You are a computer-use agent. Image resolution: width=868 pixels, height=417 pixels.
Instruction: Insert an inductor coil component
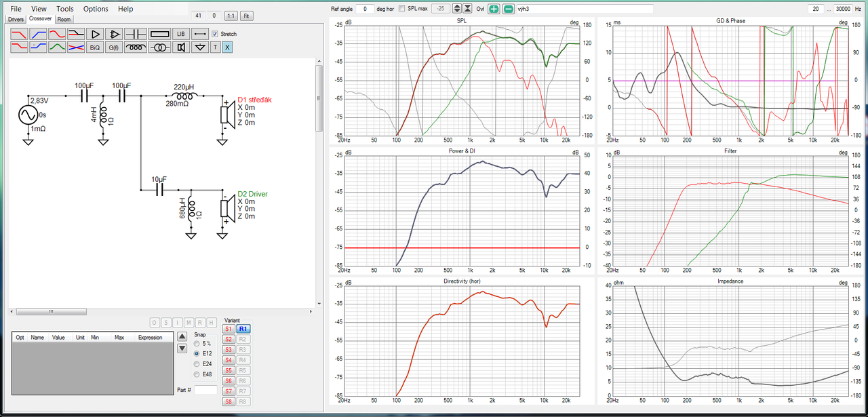[x=136, y=47]
